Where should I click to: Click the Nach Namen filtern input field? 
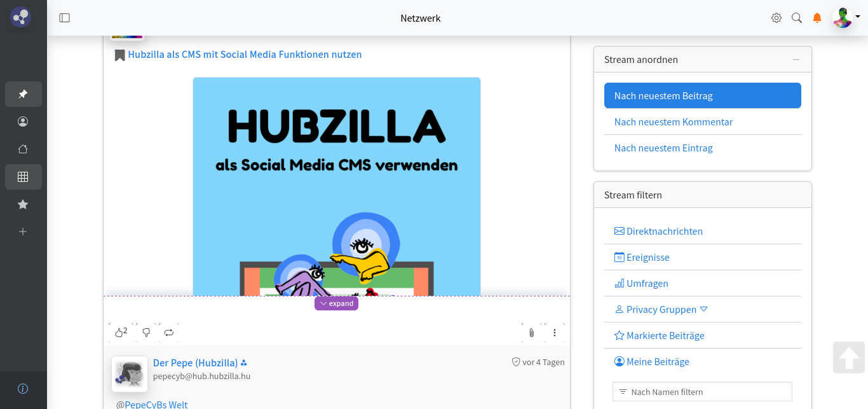click(702, 392)
